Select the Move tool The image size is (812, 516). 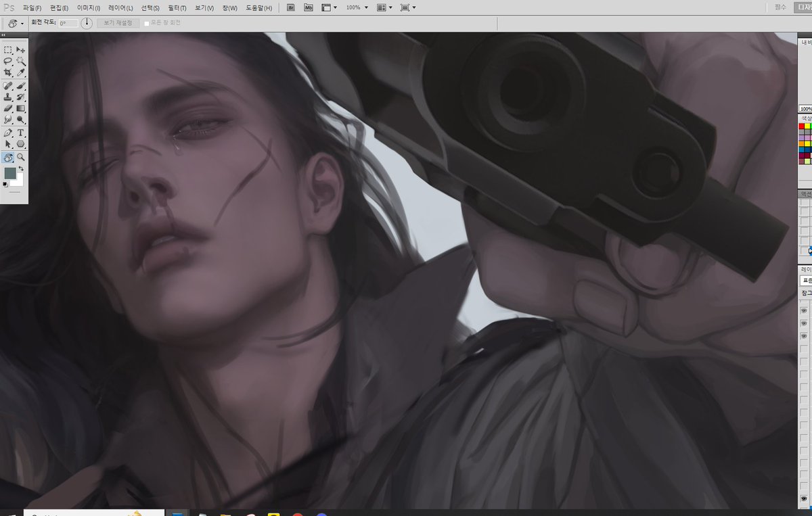(21, 50)
